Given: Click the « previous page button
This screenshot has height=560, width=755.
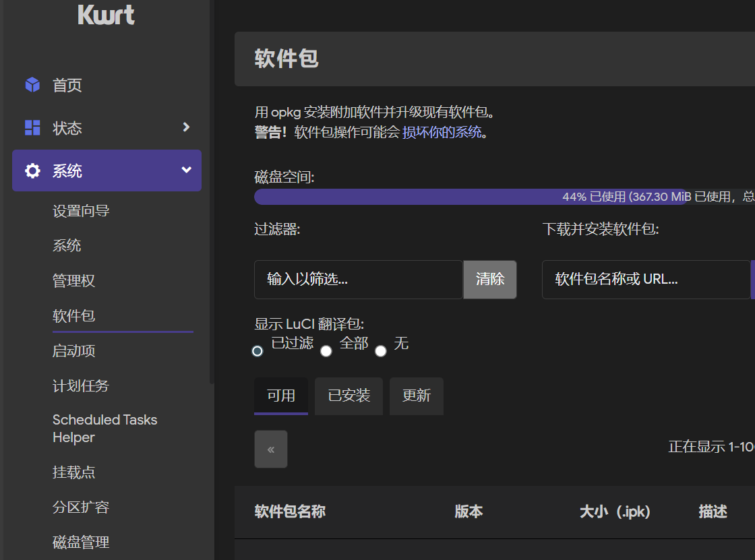Looking at the screenshot, I should pos(271,449).
